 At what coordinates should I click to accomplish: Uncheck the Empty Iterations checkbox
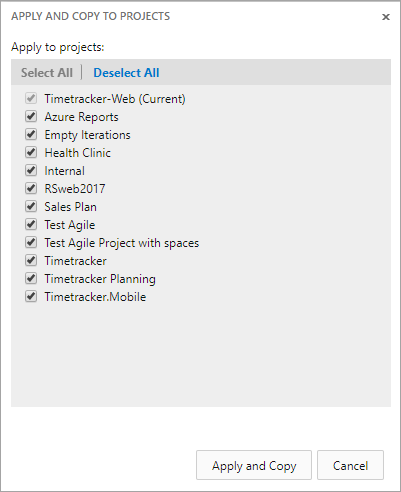pos(31,134)
